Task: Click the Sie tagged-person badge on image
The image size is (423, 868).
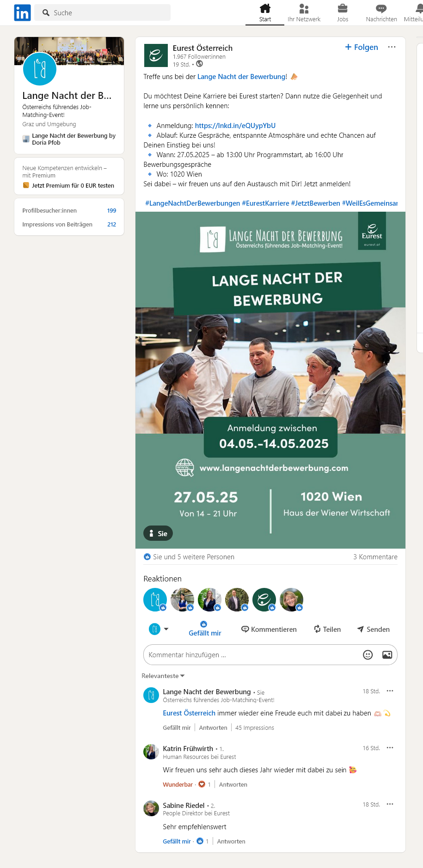Action: pos(158,533)
